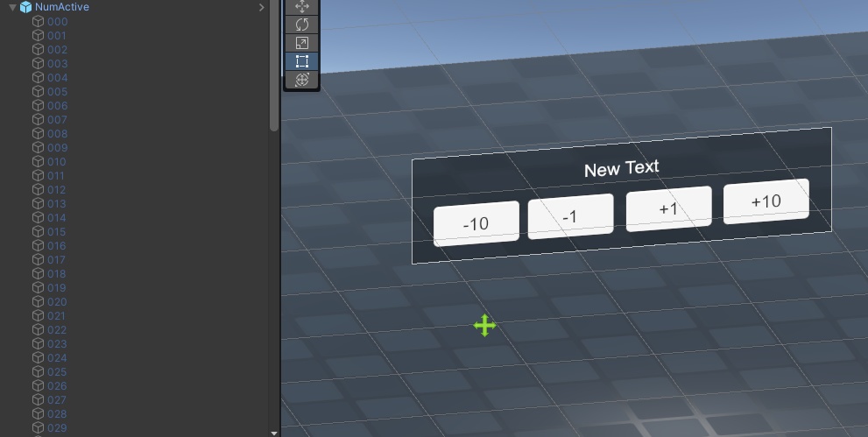The image size is (868, 437).
Task: Select the Transform tool in scene toolbar
Action: coord(301,80)
